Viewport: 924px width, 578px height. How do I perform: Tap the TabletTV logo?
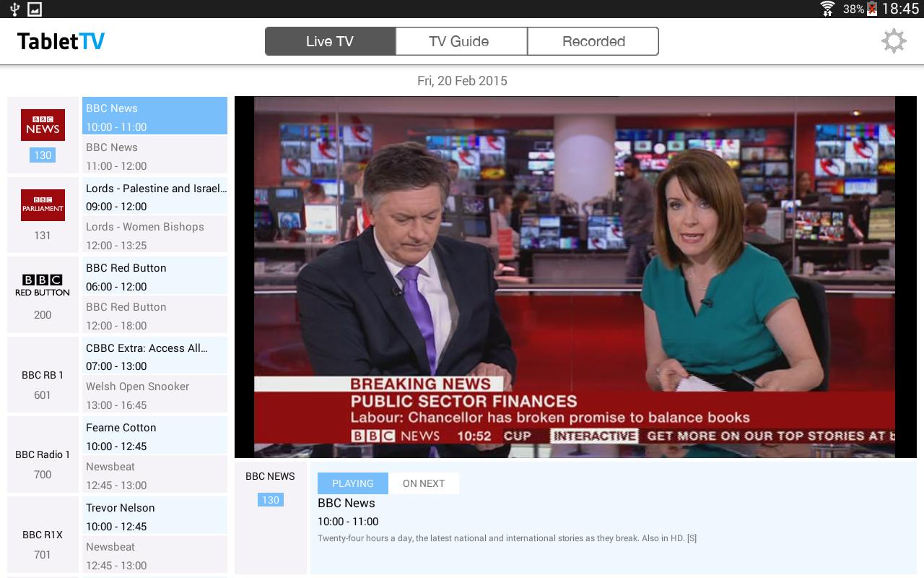61,41
